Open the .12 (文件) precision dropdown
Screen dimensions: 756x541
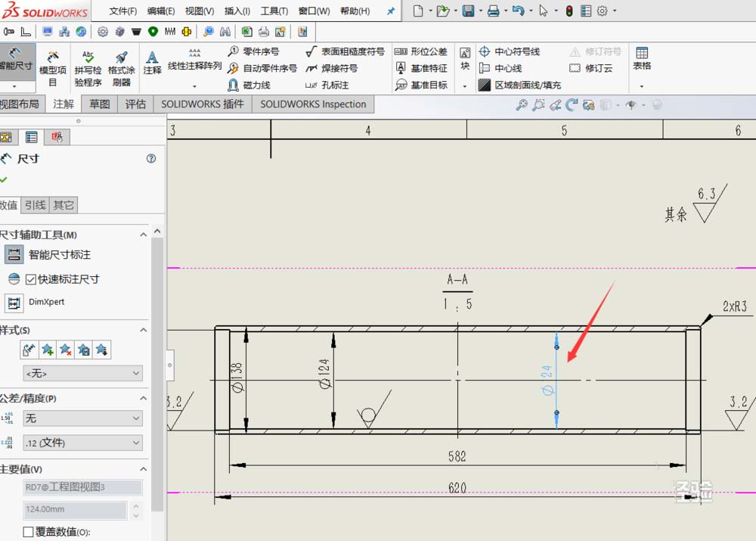click(82, 443)
